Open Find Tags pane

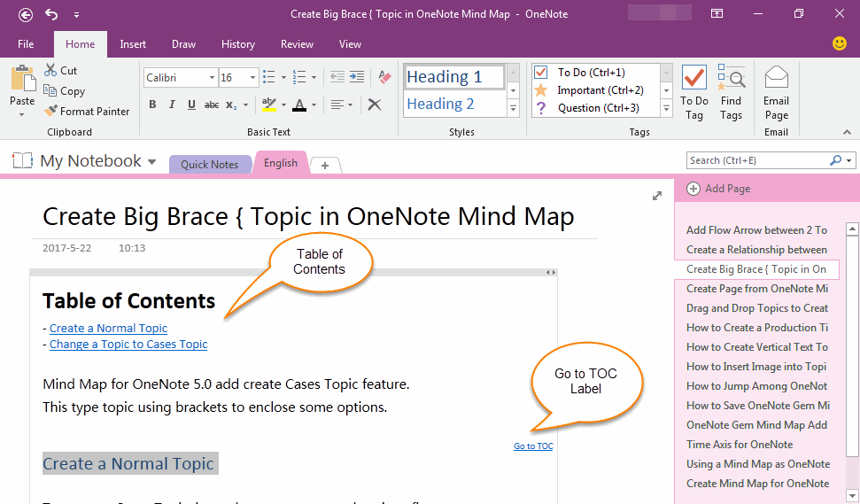[731, 92]
